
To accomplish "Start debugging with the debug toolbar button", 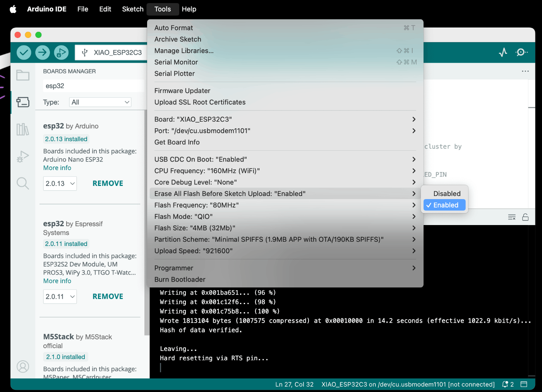I will (61, 52).
